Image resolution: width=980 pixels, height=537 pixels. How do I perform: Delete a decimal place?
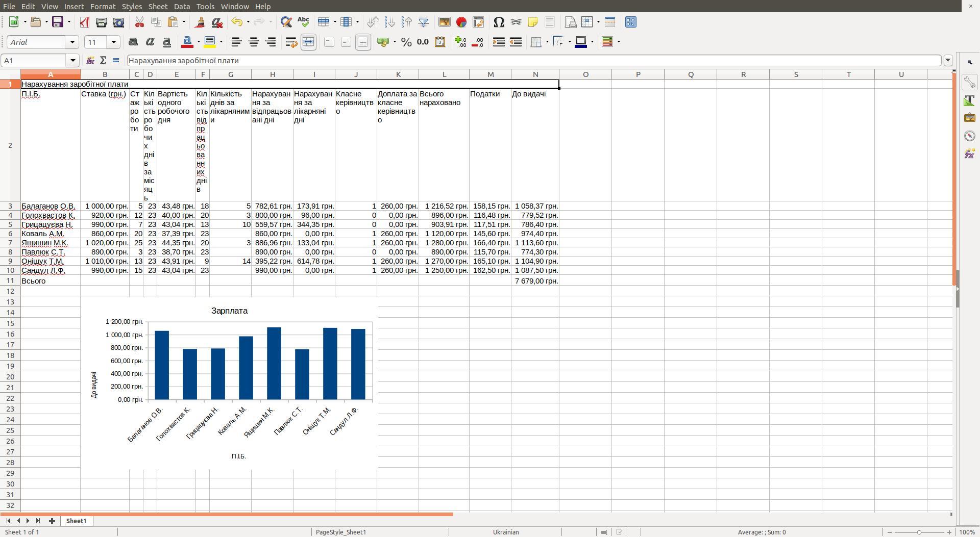point(477,42)
